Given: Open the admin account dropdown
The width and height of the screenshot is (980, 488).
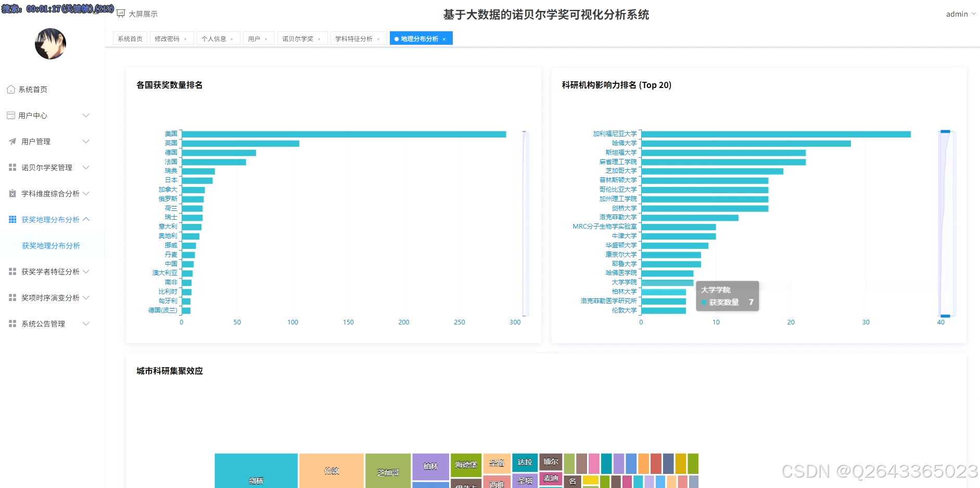Looking at the screenshot, I should click(961, 14).
